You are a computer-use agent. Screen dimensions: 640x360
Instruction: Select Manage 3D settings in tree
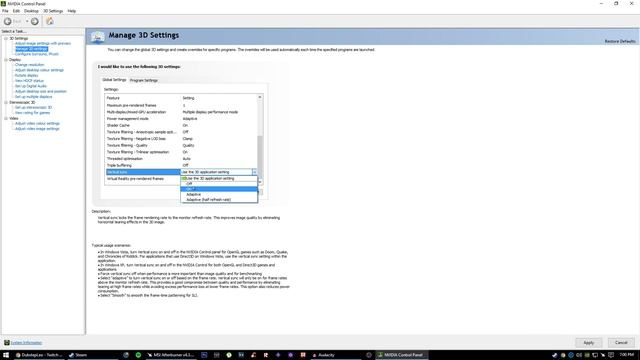click(31, 49)
